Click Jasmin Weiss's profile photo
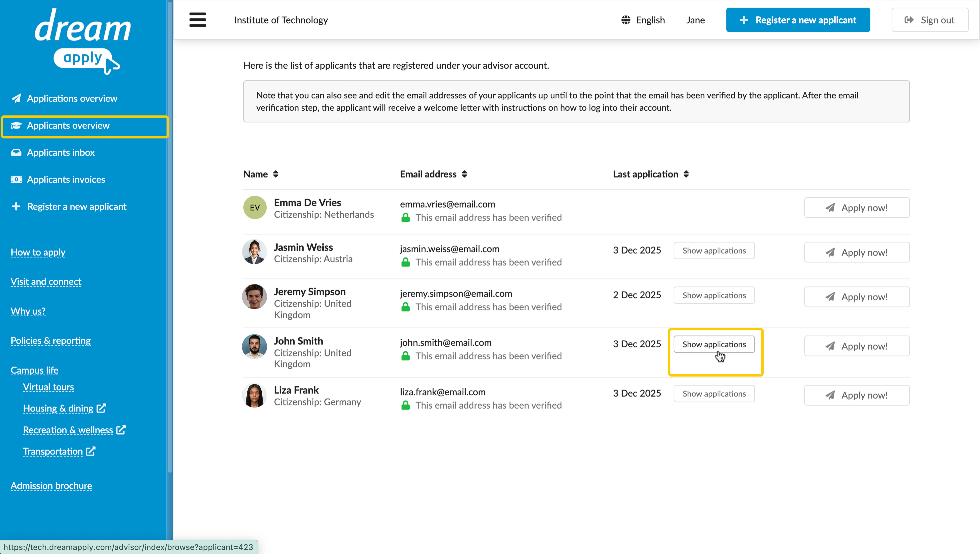Screen dimensions: 980x554 pyautogui.click(x=255, y=252)
